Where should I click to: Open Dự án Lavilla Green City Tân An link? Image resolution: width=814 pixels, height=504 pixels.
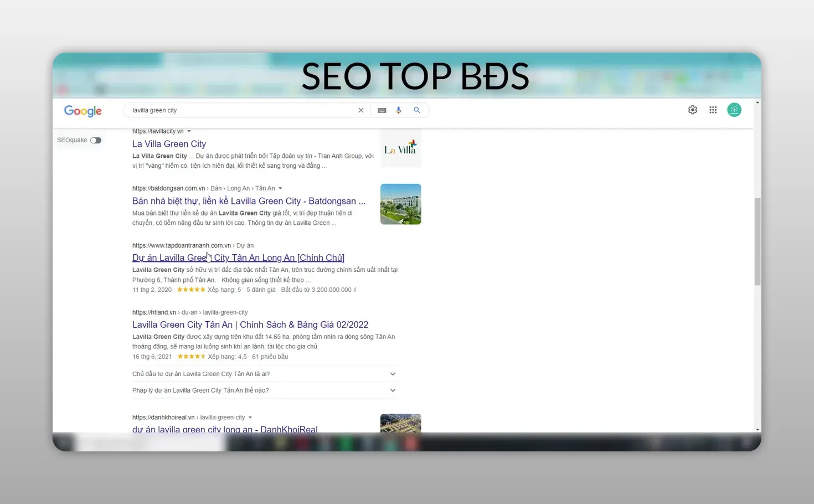pos(238,258)
